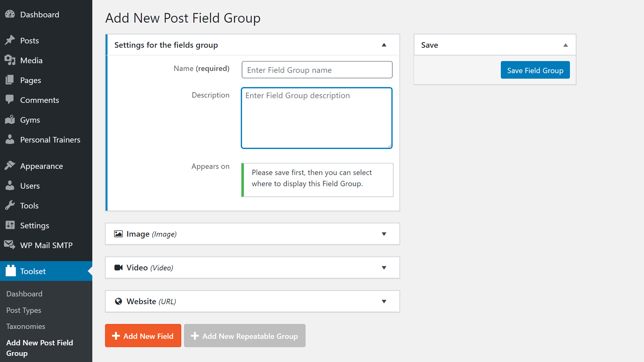Image resolution: width=644 pixels, height=362 pixels.
Task: Open the Comments speech bubble icon
Action: pyautogui.click(x=10, y=100)
